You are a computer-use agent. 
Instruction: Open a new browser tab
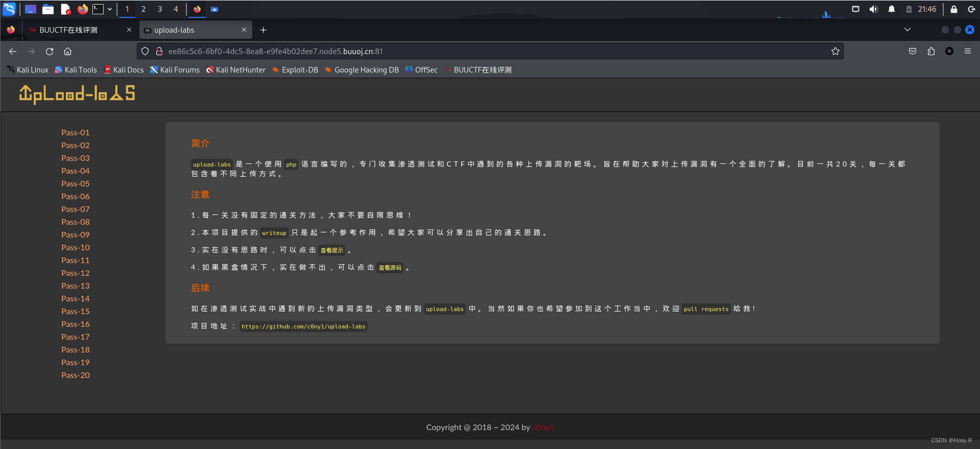[x=264, y=30]
